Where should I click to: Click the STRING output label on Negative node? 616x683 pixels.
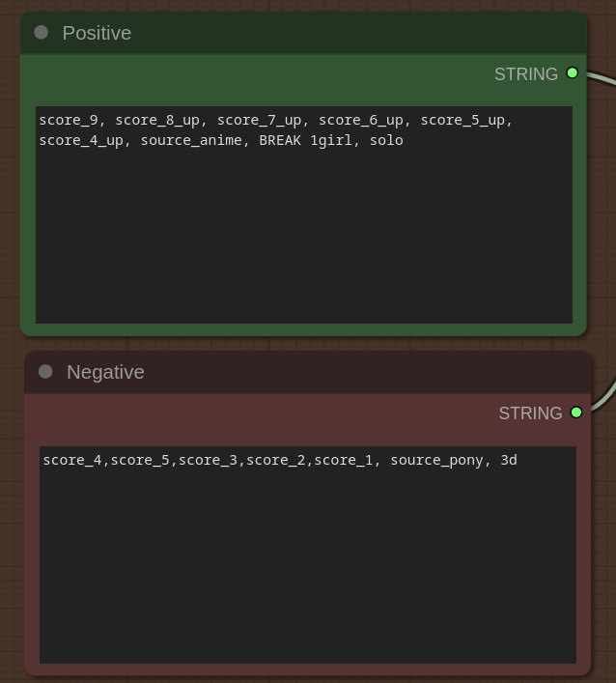(x=530, y=413)
